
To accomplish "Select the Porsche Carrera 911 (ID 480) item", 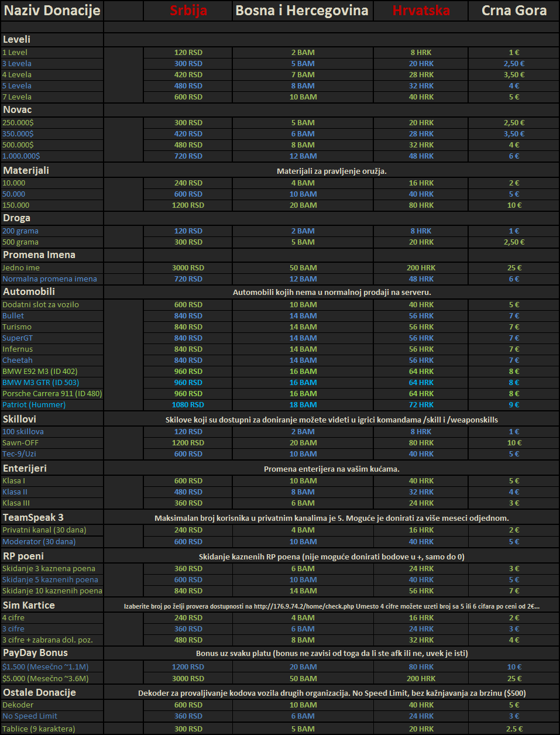I will pyautogui.click(x=52, y=394).
